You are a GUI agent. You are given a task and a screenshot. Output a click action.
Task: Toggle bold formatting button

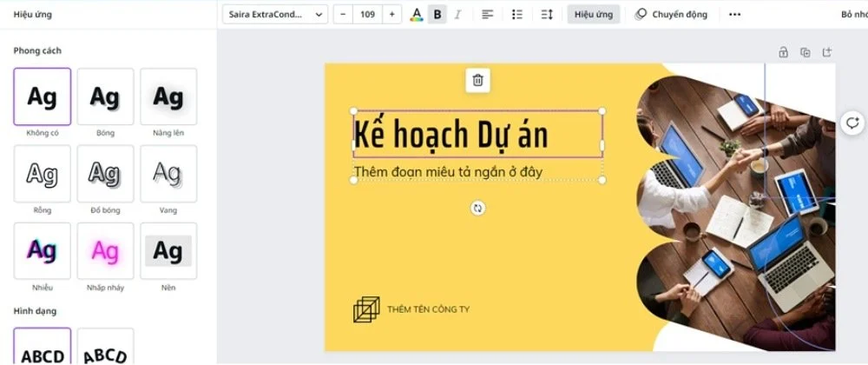[437, 15]
